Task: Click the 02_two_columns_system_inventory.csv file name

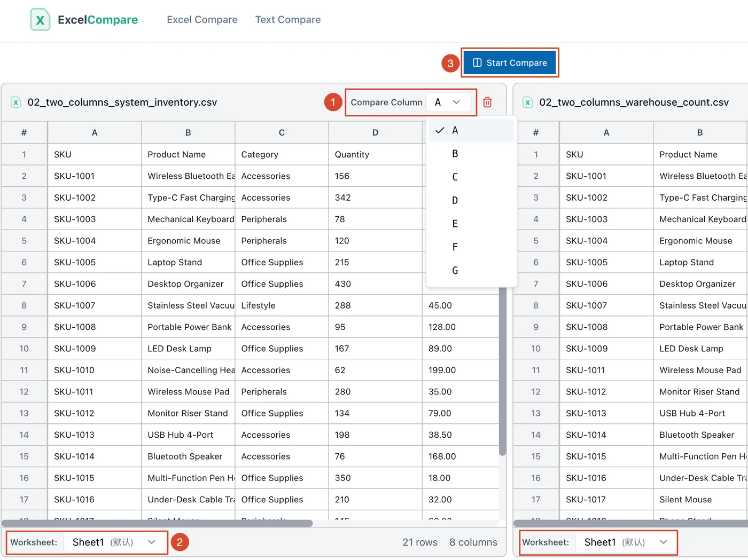Action: pyautogui.click(x=122, y=102)
